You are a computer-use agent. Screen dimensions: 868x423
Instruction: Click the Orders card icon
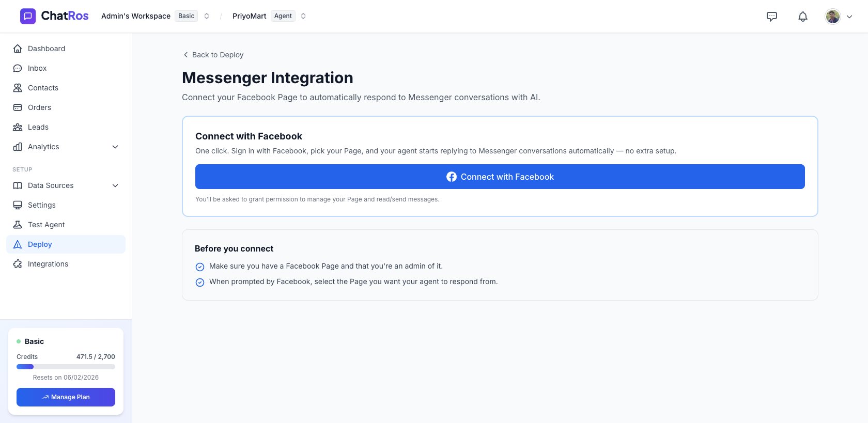18,107
